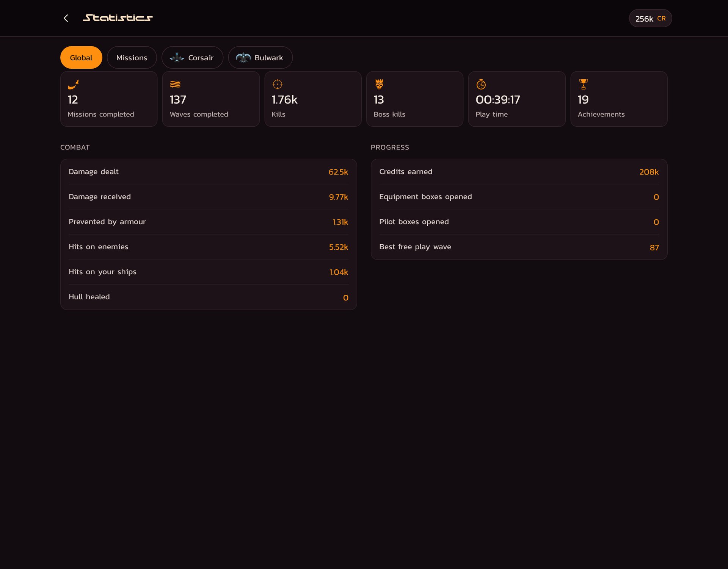The image size is (728, 569).
Task: Click the 87 best wave value
Action: tap(654, 248)
